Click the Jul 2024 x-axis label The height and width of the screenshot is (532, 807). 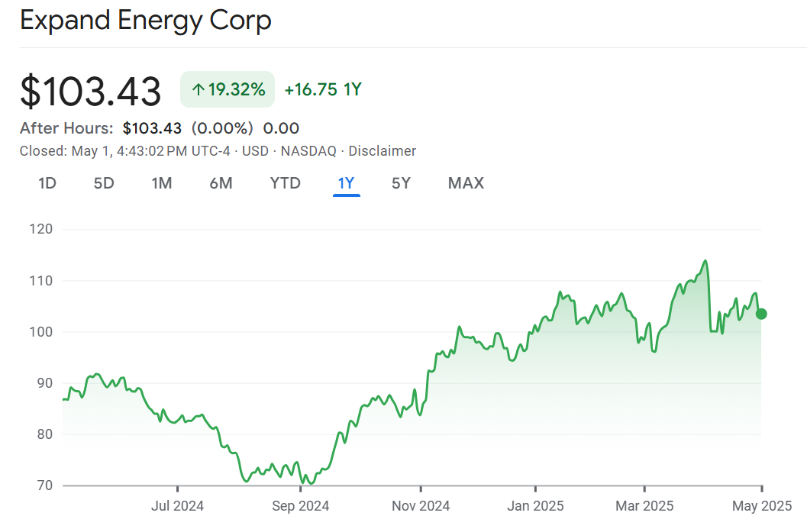(177, 505)
